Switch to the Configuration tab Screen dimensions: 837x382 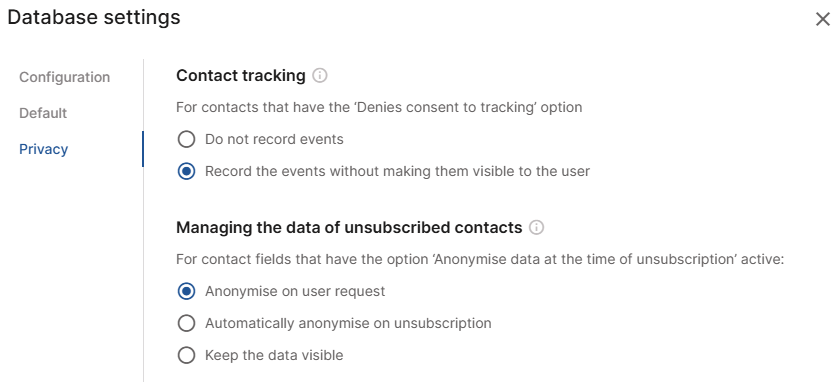65,77
